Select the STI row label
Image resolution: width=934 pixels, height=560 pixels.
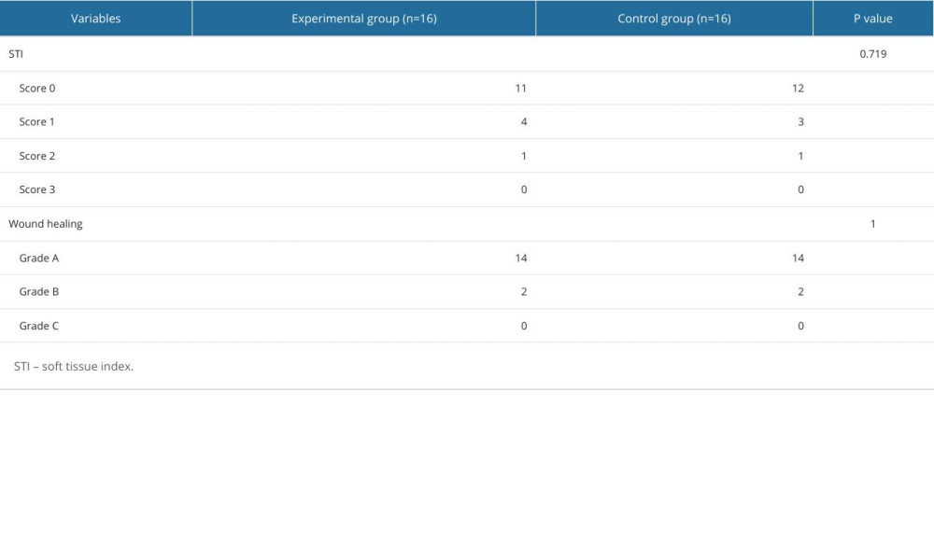16,54
